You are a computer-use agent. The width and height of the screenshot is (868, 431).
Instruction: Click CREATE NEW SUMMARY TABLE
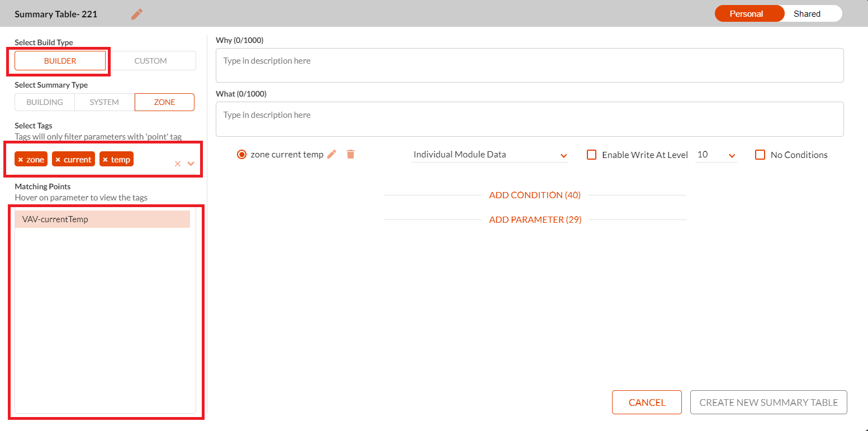click(x=769, y=403)
